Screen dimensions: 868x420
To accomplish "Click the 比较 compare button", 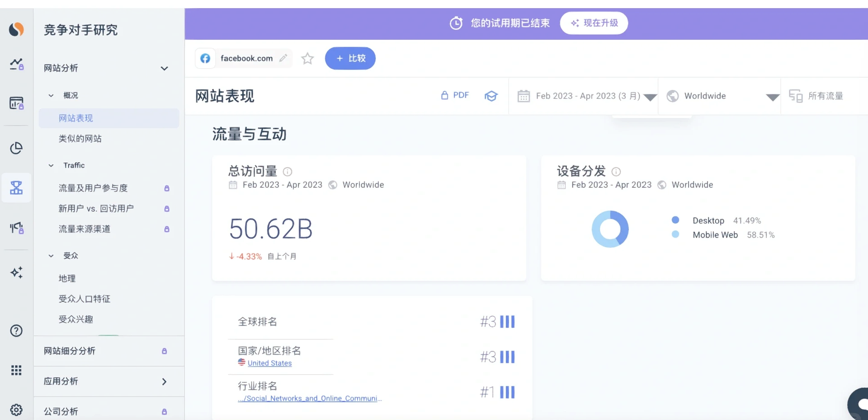I will tap(350, 58).
